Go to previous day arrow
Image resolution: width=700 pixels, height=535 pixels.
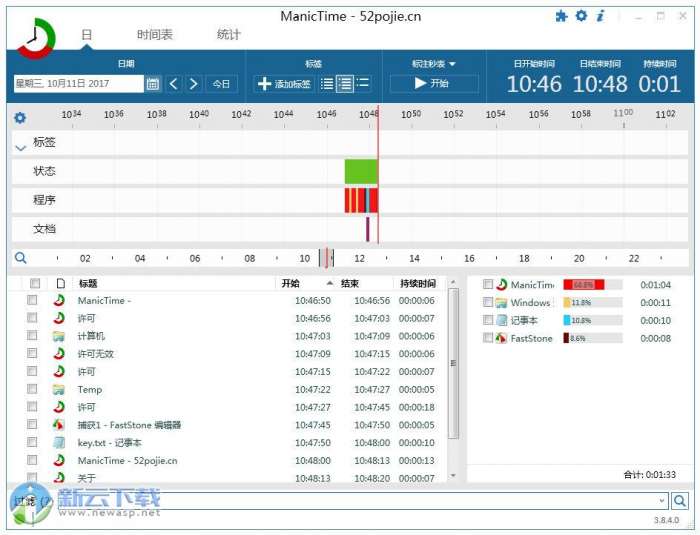(174, 84)
